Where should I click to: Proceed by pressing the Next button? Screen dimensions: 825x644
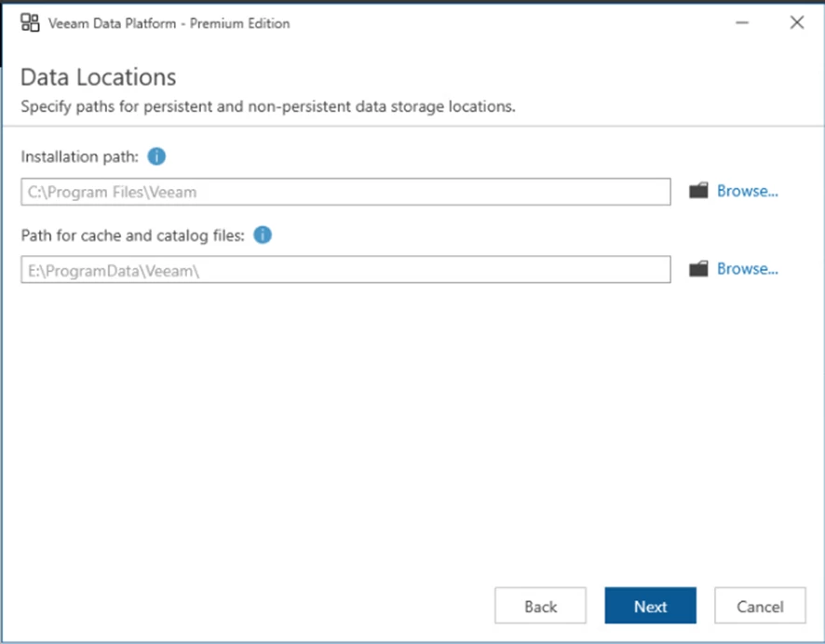650,606
